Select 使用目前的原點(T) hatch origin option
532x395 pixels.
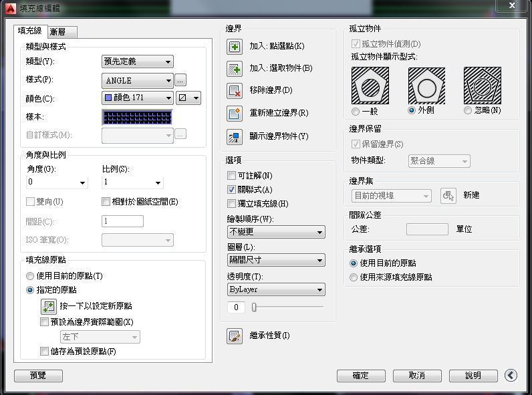click(30, 276)
